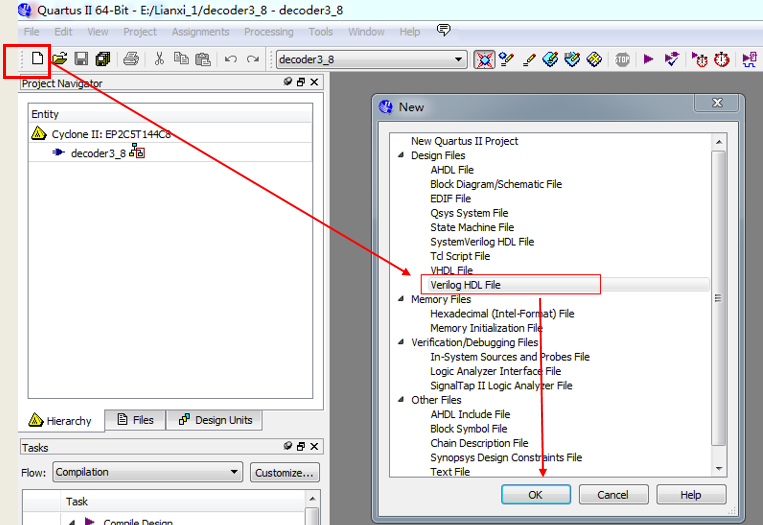Click the Analysis and Synthesis checkmark icon

[672, 59]
